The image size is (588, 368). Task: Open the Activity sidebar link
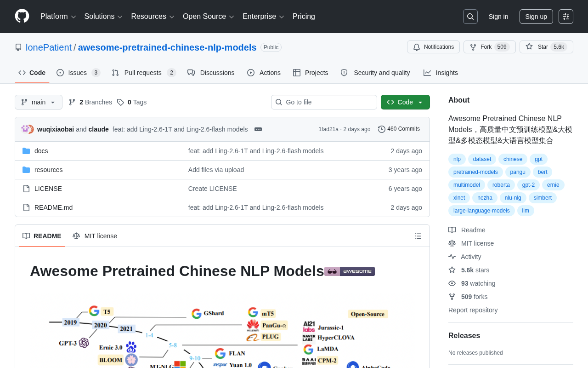[465, 257]
